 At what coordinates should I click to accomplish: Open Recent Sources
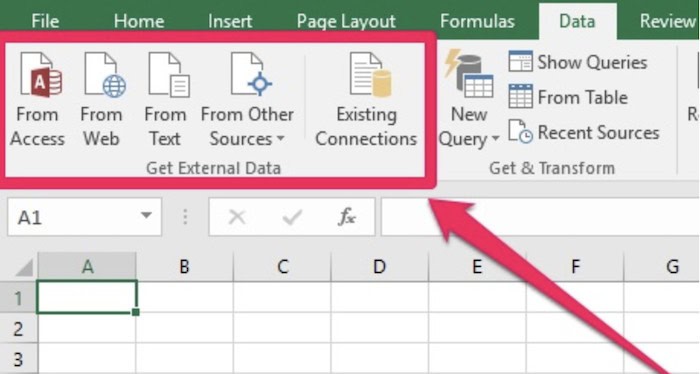click(x=584, y=132)
